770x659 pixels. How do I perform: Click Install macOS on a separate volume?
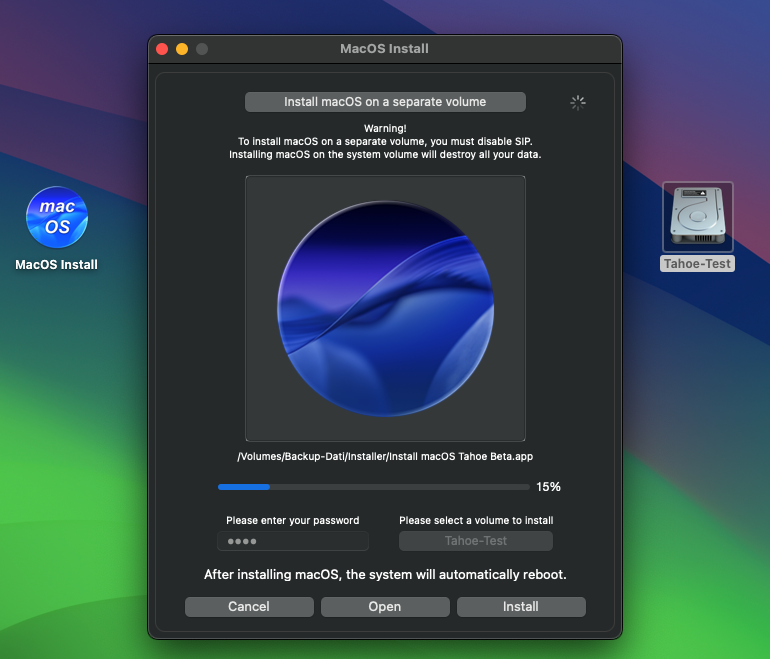(385, 102)
